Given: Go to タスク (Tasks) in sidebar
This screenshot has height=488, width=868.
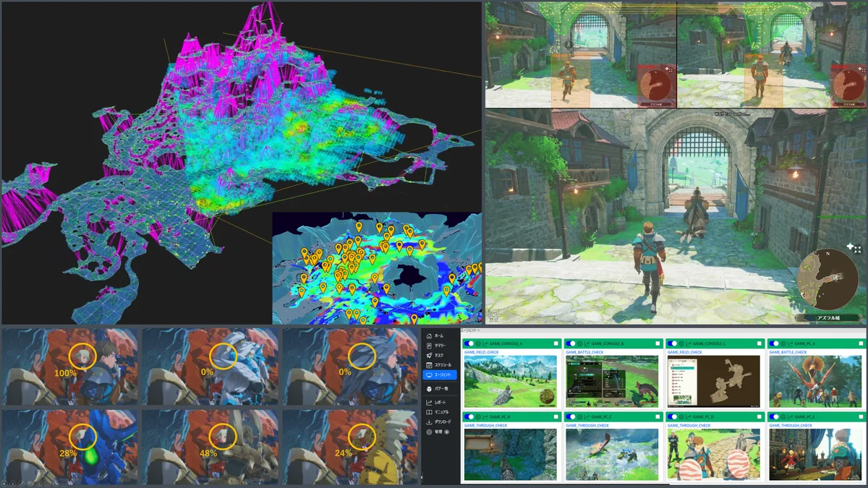Looking at the screenshot, I should point(439,355).
